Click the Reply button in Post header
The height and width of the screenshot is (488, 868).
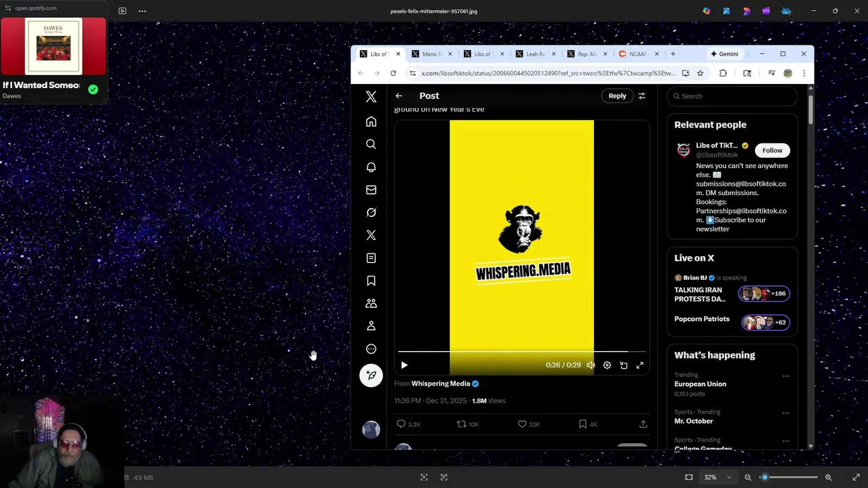tap(617, 96)
